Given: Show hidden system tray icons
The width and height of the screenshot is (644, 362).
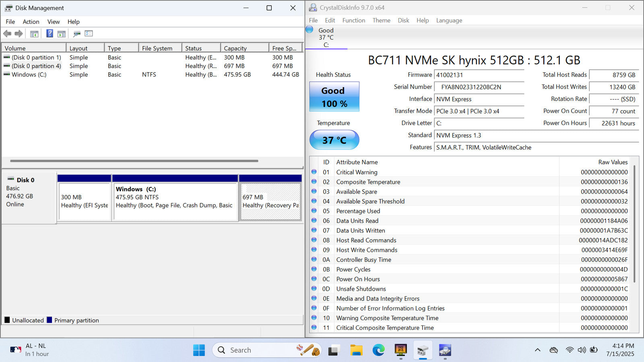Looking at the screenshot, I should coord(537,350).
